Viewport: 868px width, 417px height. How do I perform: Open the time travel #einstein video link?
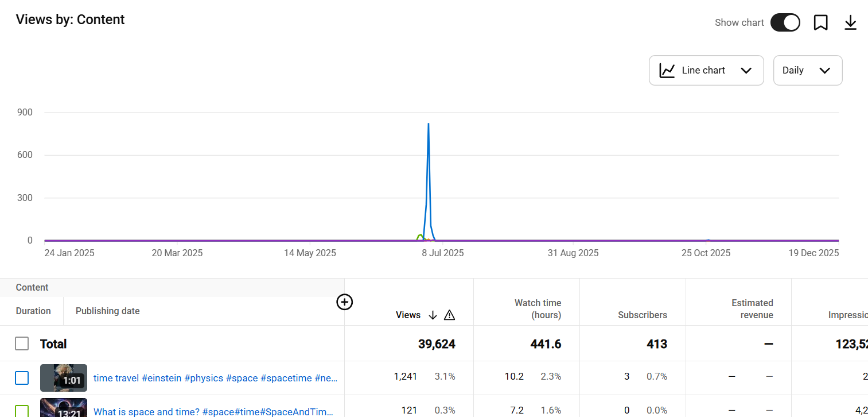click(x=215, y=378)
